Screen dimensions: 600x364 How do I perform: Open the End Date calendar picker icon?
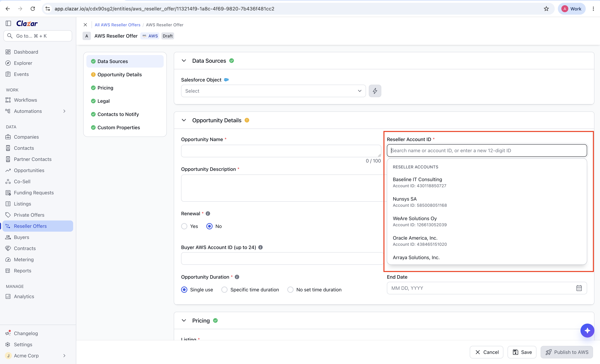pyautogui.click(x=579, y=288)
